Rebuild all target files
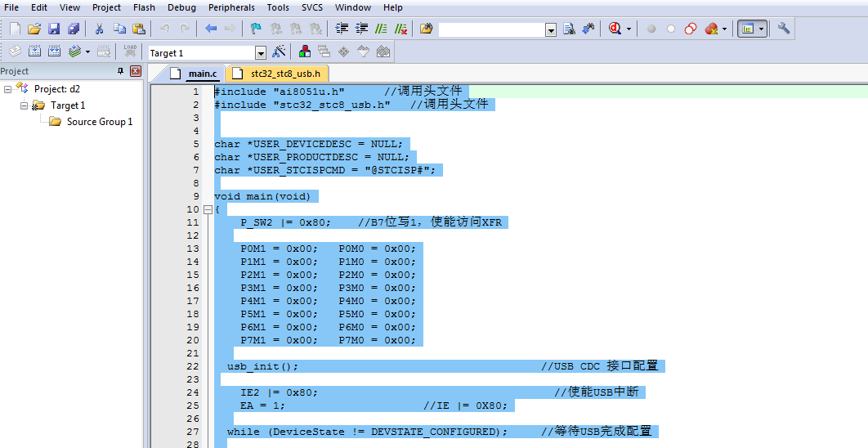Viewport: 868px width, 448px height. (54, 52)
